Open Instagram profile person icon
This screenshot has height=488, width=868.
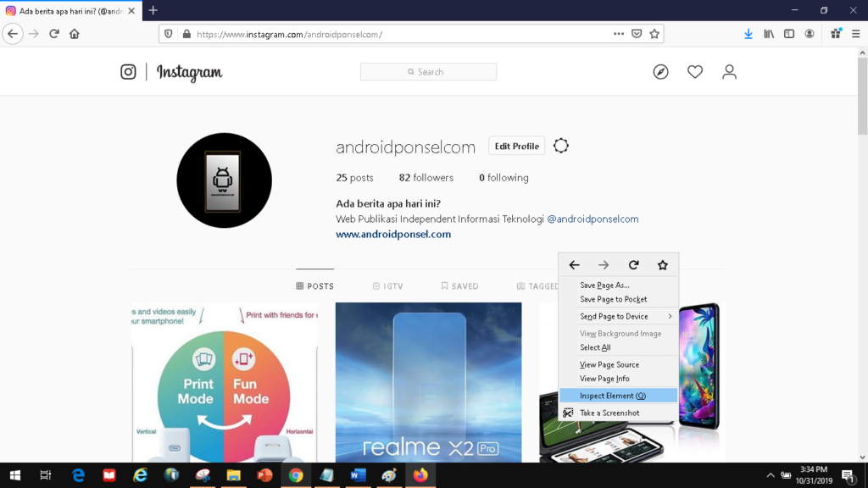(729, 72)
